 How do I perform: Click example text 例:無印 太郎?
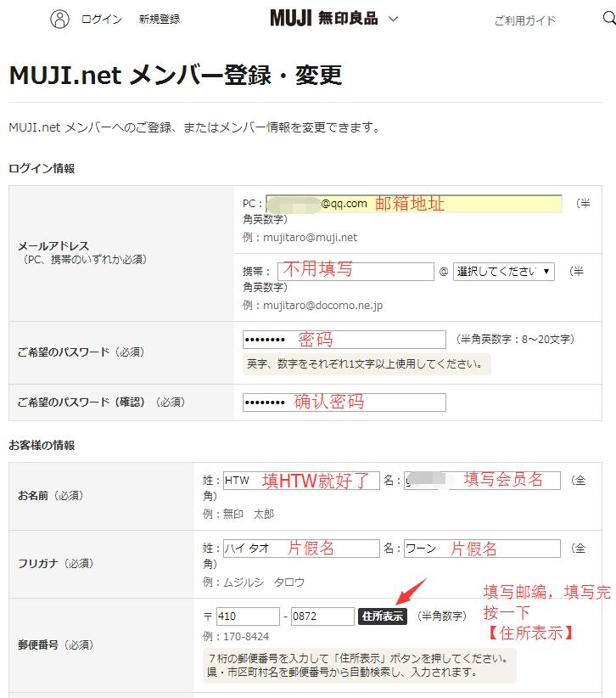[238, 514]
